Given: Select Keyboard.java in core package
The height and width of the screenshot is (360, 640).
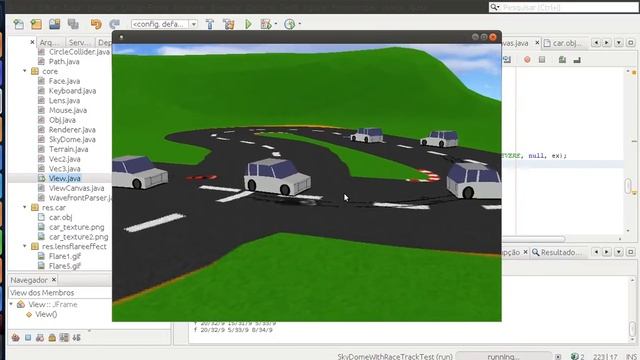Looking at the screenshot, I should coord(72,91).
